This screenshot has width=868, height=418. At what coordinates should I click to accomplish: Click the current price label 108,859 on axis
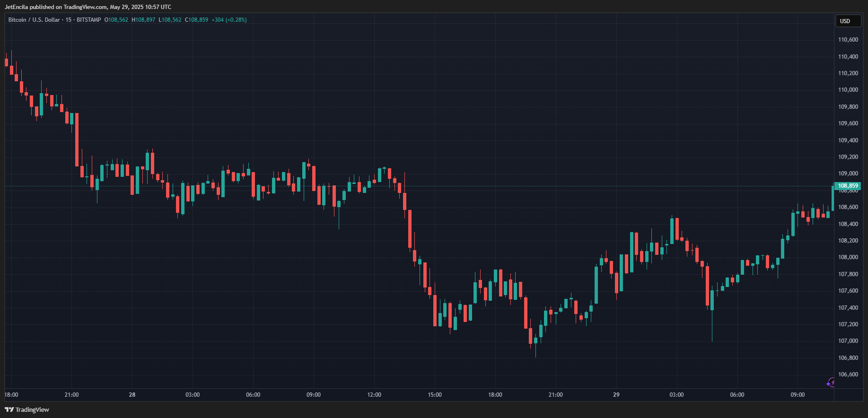click(848, 186)
